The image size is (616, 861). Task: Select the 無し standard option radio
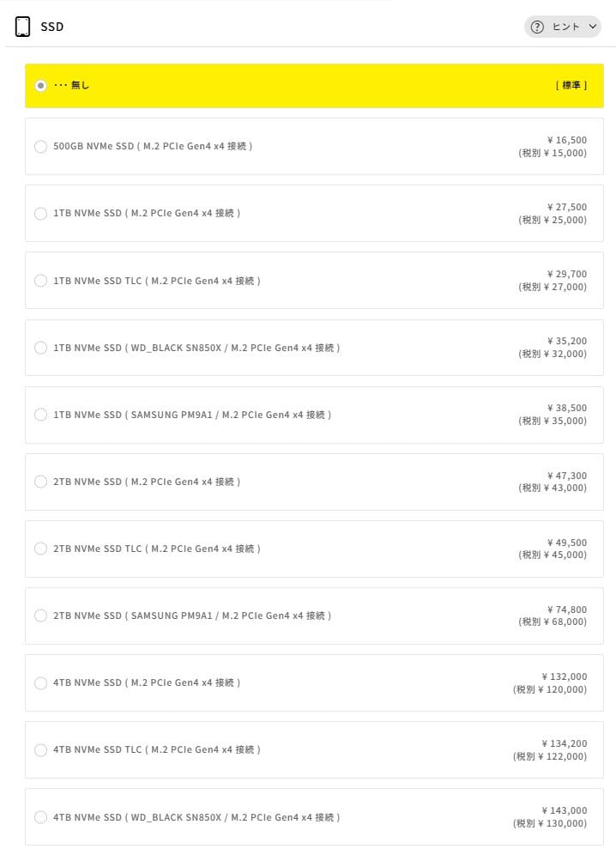click(40, 86)
